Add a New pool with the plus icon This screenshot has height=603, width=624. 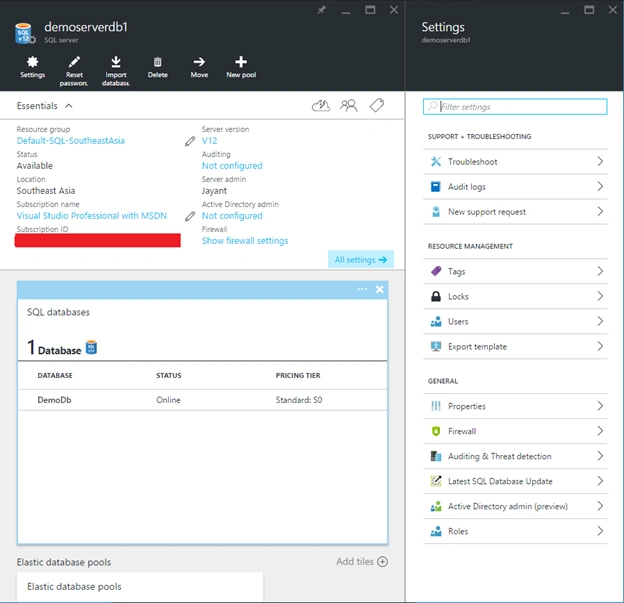pos(241,62)
